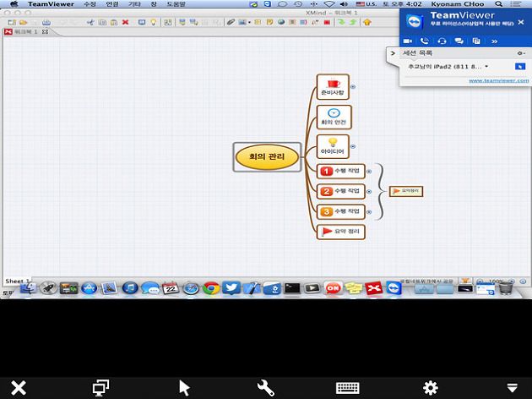Start phone call in TeamViewer panel
The height and width of the screenshot is (399, 532).
pyautogui.click(x=425, y=41)
